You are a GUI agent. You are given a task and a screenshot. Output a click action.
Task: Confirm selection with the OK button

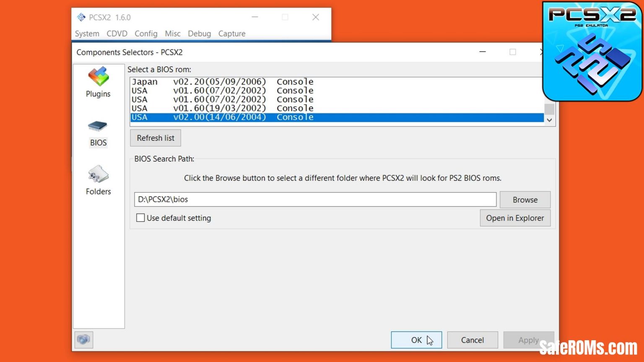(416, 340)
